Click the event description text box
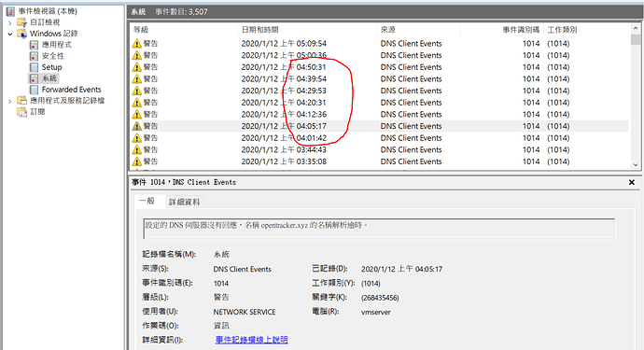 click(379, 229)
